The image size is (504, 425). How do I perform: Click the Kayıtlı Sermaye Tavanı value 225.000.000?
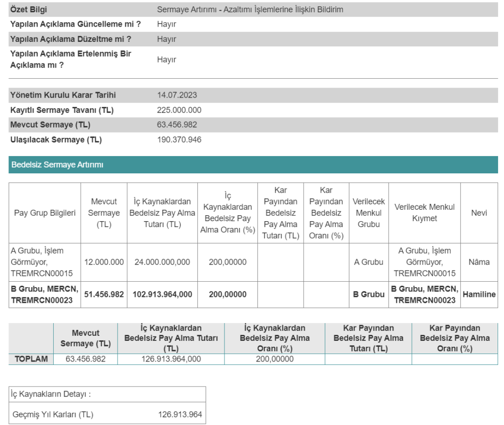pos(179,110)
